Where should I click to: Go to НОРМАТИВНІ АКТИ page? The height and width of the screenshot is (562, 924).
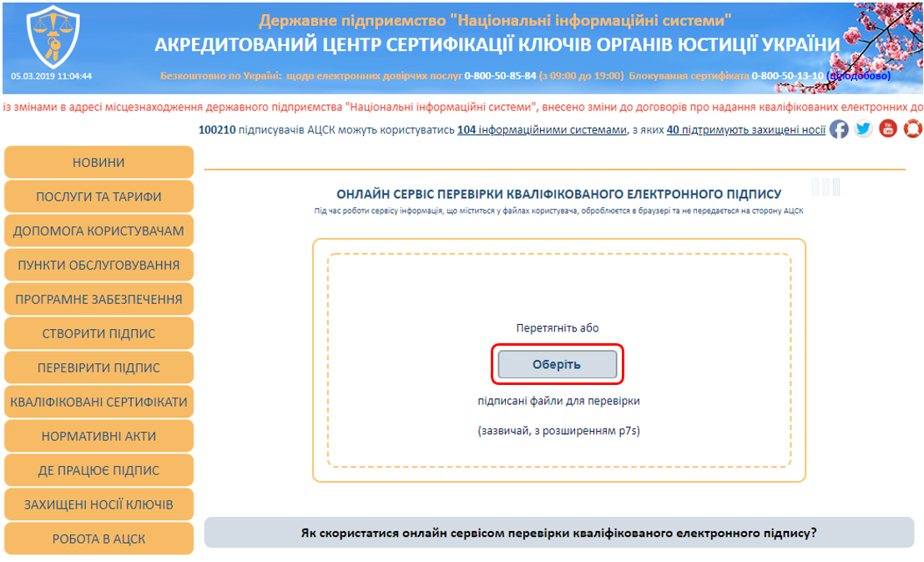pyautogui.click(x=98, y=437)
